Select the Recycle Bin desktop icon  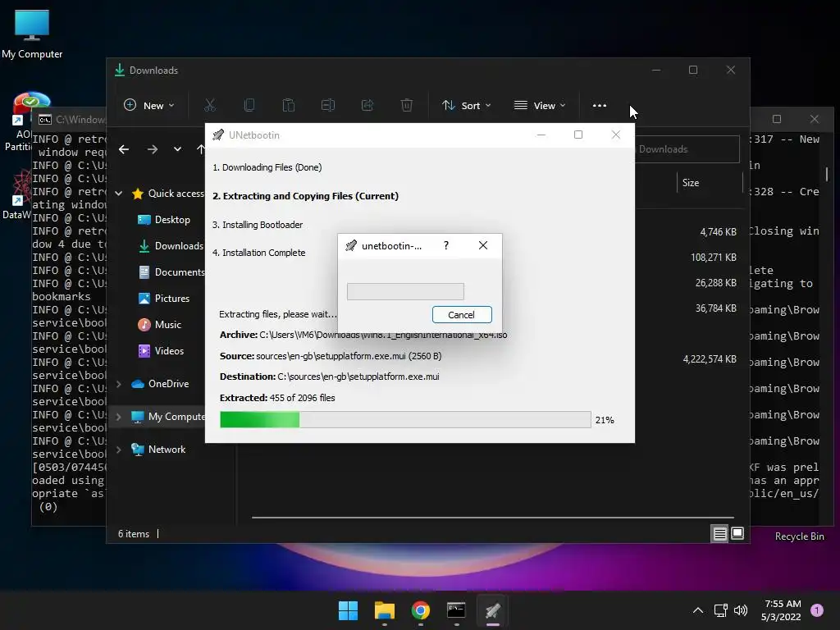pyautogui.click(x=799, y=536)
